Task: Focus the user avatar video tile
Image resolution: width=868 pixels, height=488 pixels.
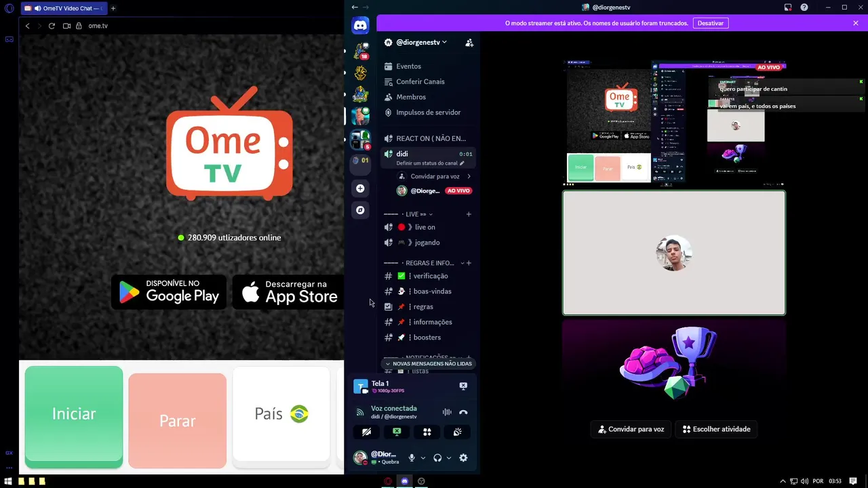Action: [x=674, y=253]
